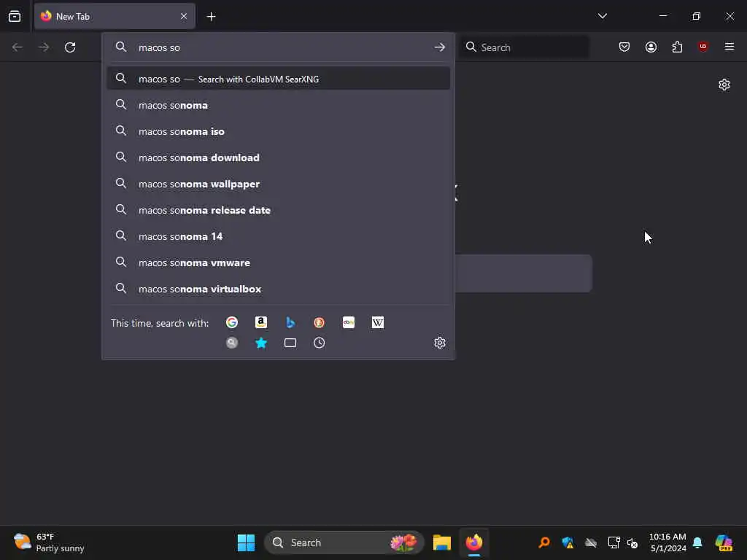Search with Google engine icon

pyautogui.click(x=231, y=322)
